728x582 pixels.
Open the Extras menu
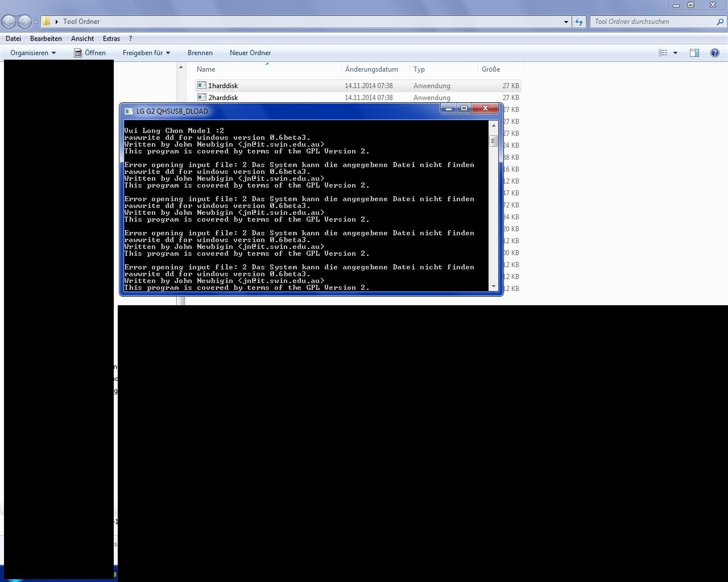(x=111, y=39)
